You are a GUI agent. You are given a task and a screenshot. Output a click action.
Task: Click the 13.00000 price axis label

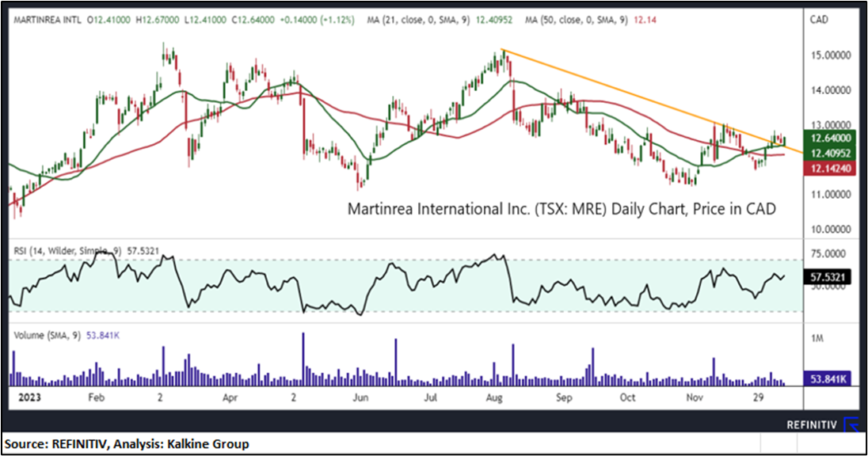click(831, 125)
